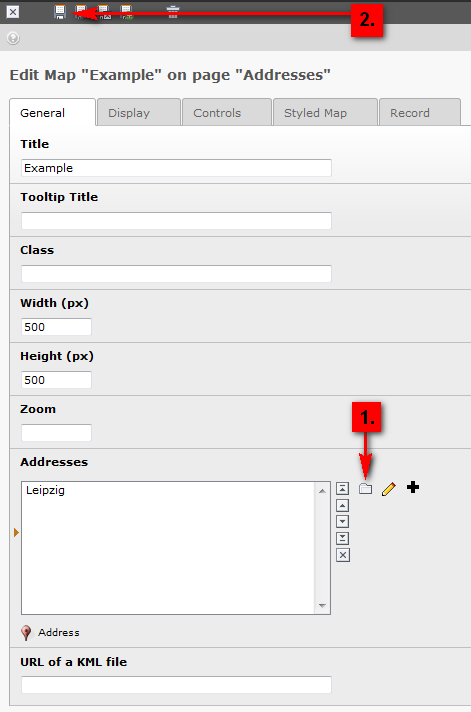Move selected address down one position
This screenshot has height=712, width=471.
(x=342, y=522)
